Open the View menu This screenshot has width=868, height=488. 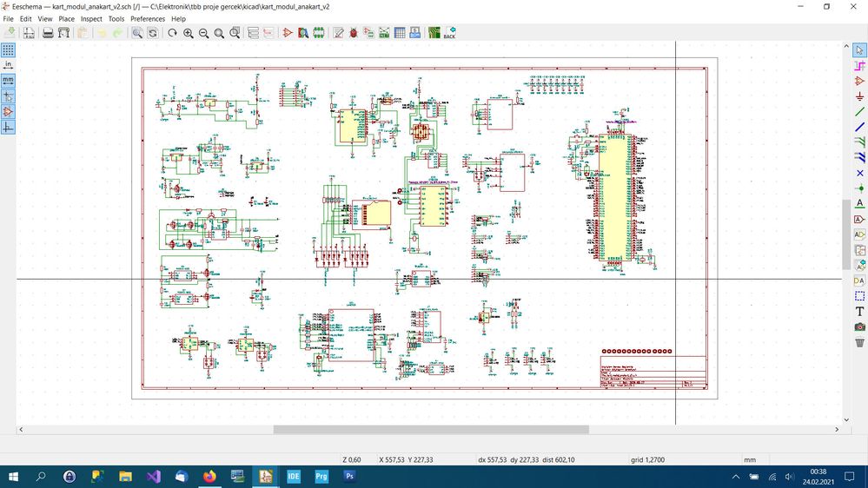[x=45, y=19]
